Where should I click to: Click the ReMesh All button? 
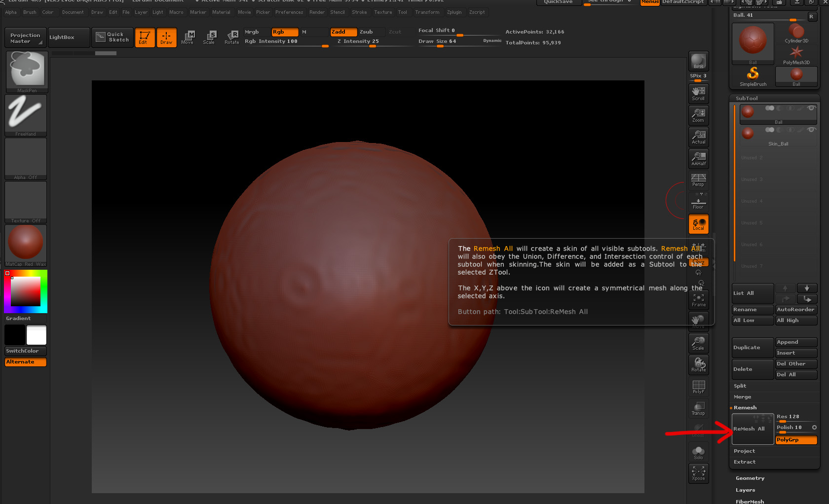753,429
